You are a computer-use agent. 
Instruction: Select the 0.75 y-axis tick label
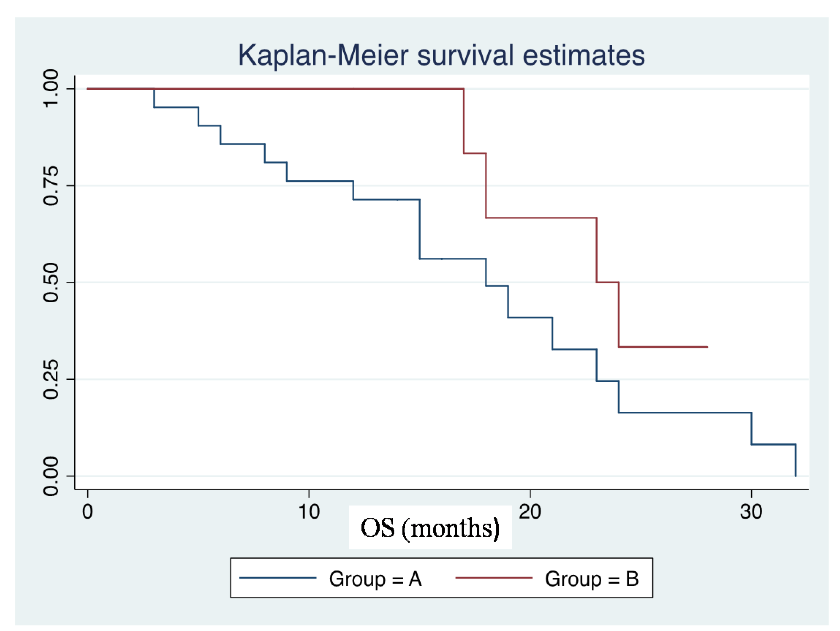click(x=51, y=186)
